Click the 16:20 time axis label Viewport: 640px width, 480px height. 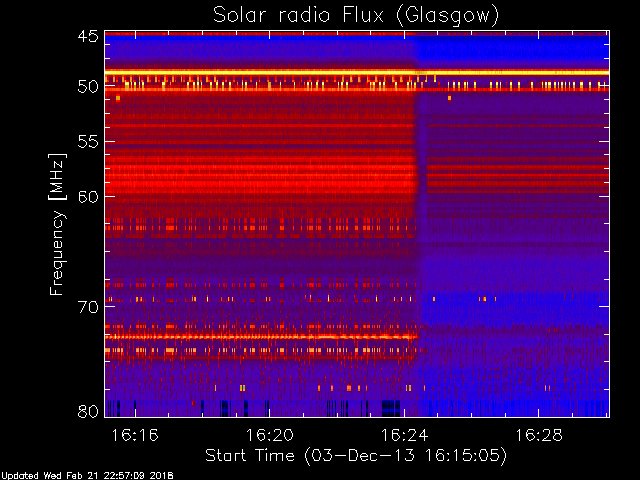269,435
